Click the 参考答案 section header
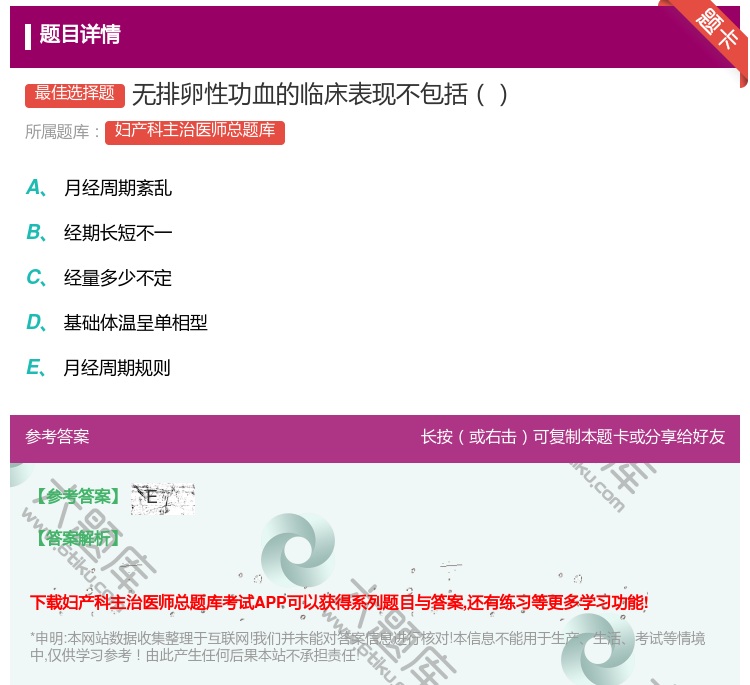This screenshot has height=685, width=750. point(57,437)
